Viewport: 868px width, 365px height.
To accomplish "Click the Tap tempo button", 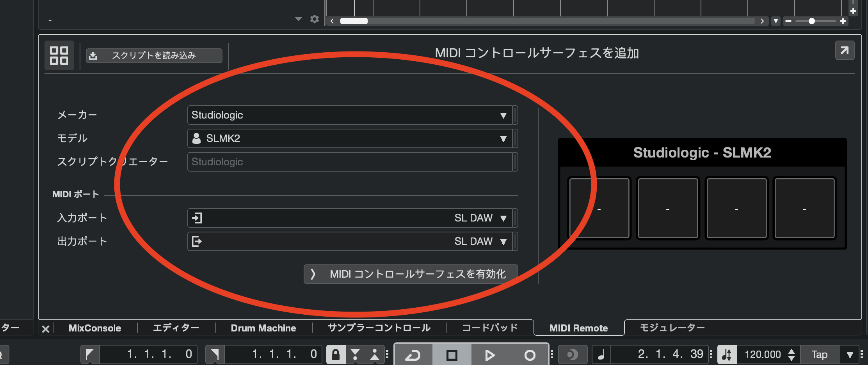I will pyautogui.click(x=819, y=354).
